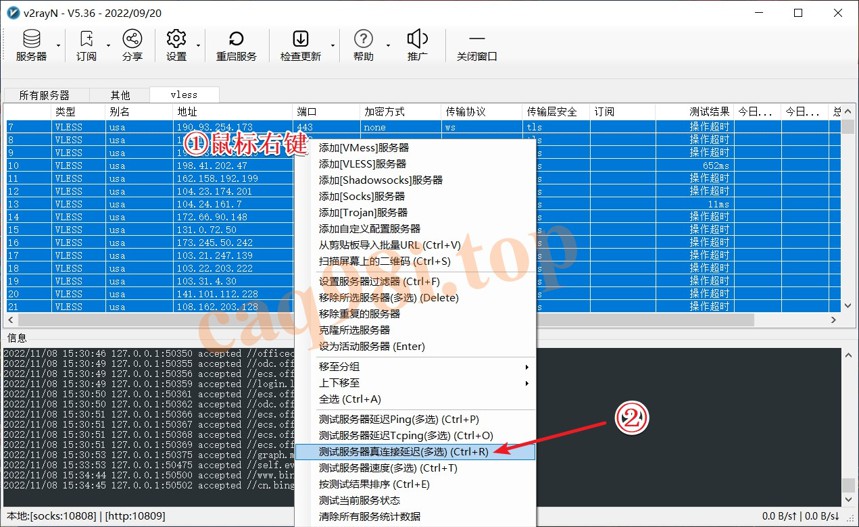This screenshot has width=859, height=527.
Task: Select 清除所有服务统计数据 menu entry
Action: pyautogui.click(x=415, y=516)
